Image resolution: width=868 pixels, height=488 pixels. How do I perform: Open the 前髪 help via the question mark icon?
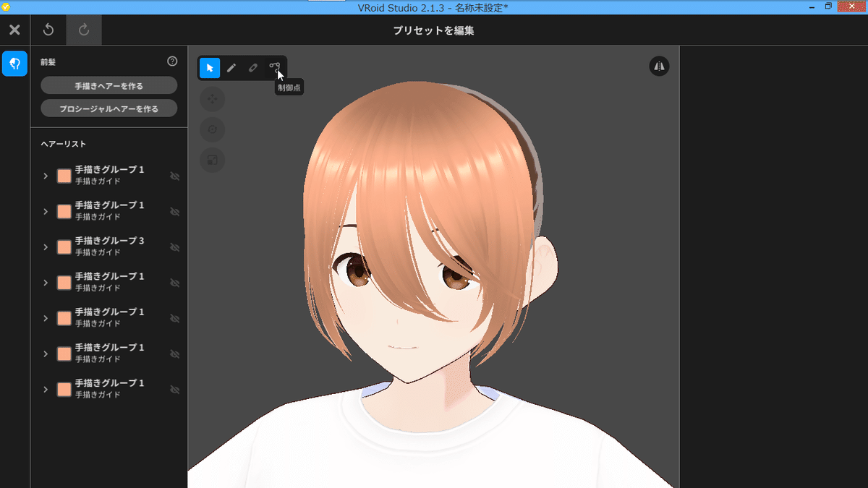point(172,61)
